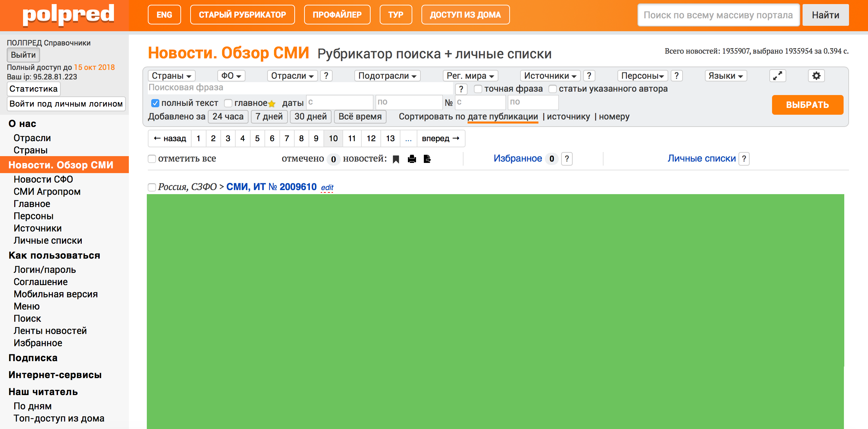Focus the portal-wide search field
The height and width of the screenshot is (429, 868).
point(719,15)
